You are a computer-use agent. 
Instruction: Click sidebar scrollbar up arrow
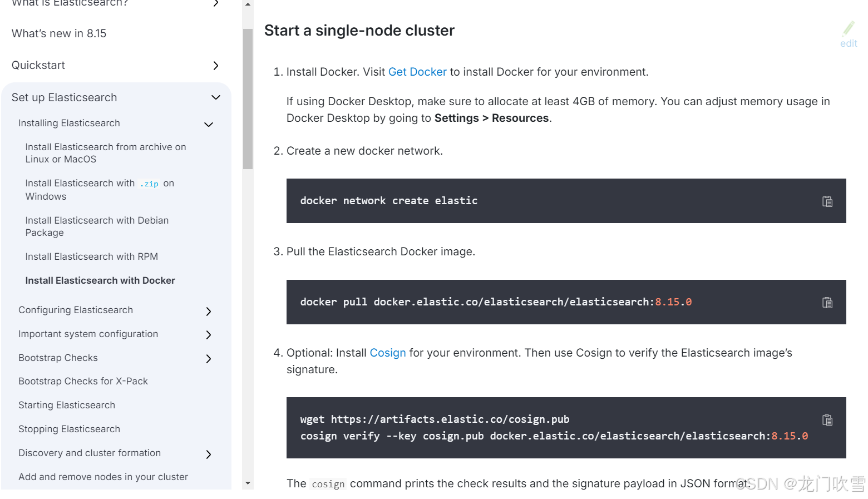coord(248,4)
